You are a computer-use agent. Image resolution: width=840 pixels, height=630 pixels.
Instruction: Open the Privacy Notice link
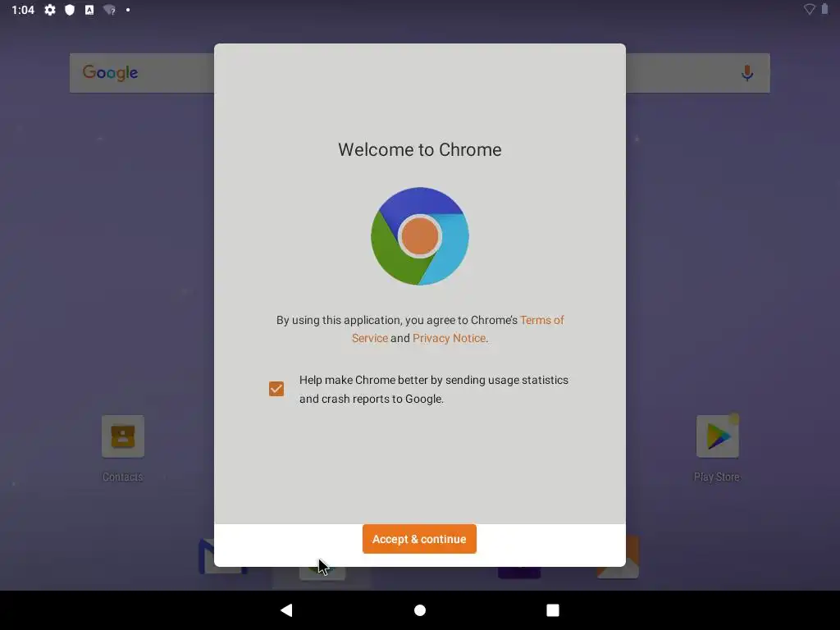click(449, 338)
